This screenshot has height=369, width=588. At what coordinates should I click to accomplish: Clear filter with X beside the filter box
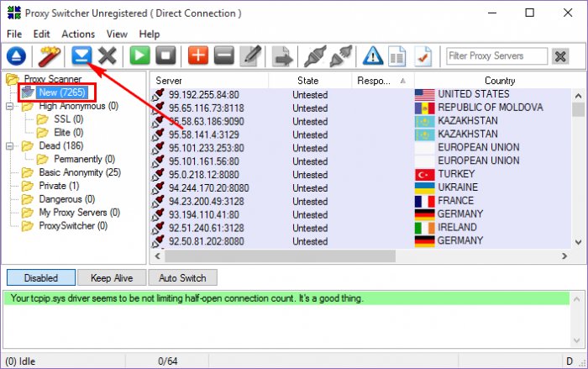click(x=560, y=56)
